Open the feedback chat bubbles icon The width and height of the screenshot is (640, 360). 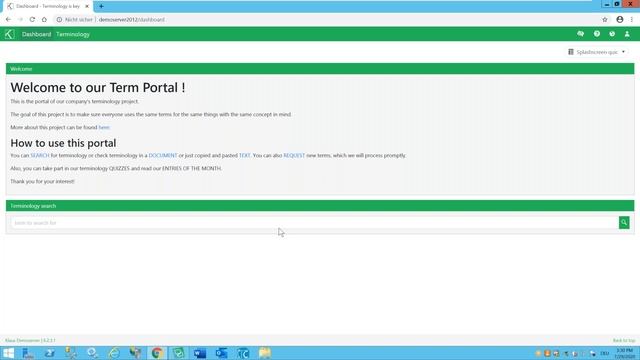tap(580, 34)
